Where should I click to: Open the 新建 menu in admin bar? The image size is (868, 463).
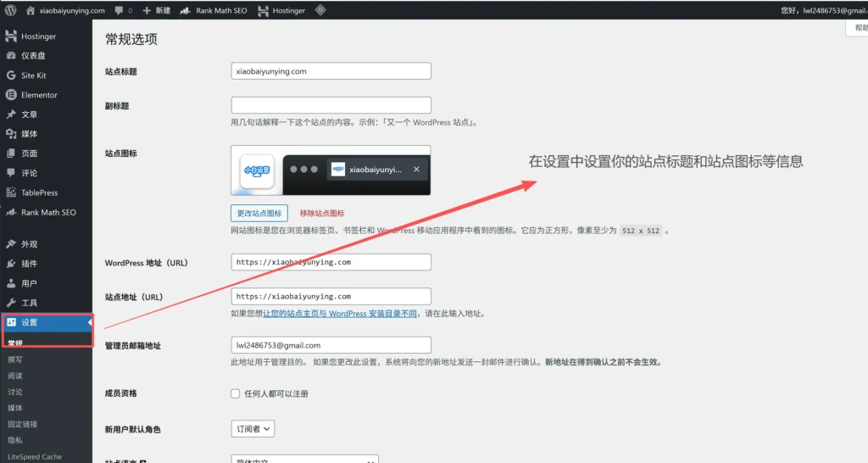click(157, 10)
